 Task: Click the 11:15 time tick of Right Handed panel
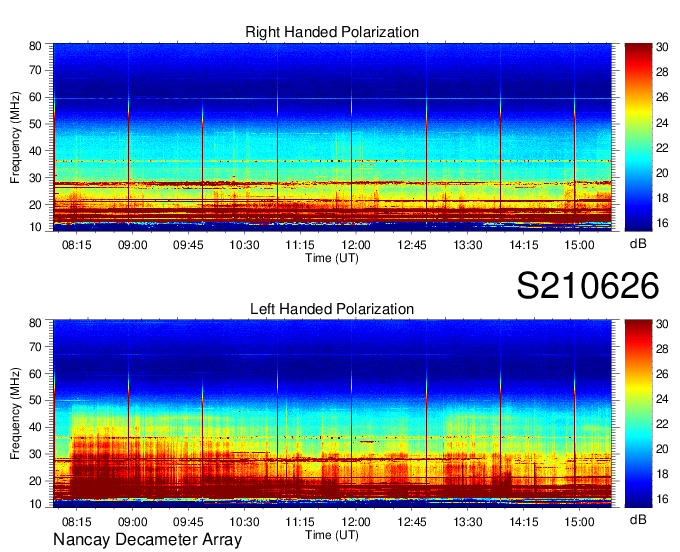coord(300,245)
